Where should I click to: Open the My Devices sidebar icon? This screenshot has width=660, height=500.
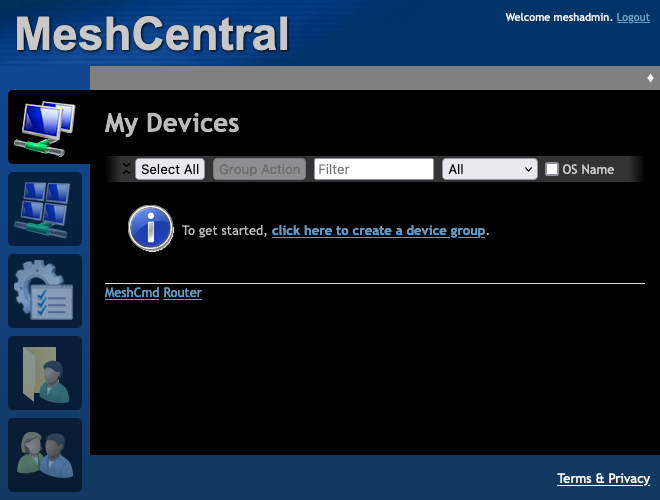point(45,127)
